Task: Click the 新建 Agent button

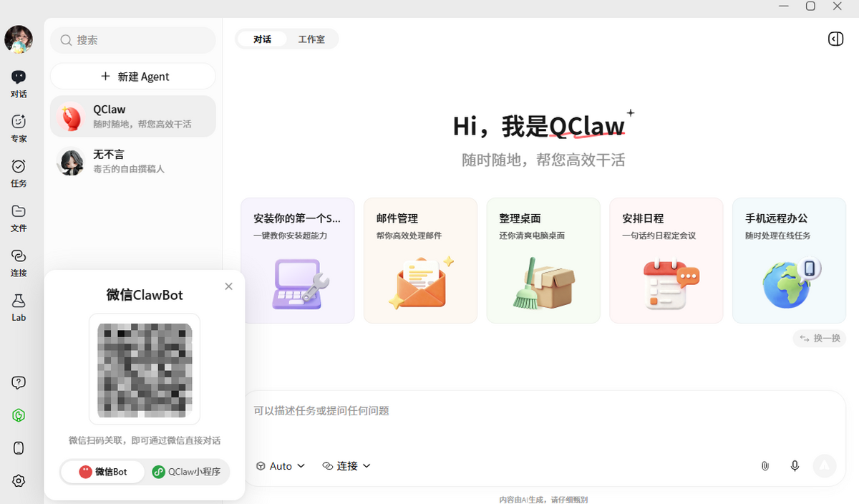Action: coord(133,77)
